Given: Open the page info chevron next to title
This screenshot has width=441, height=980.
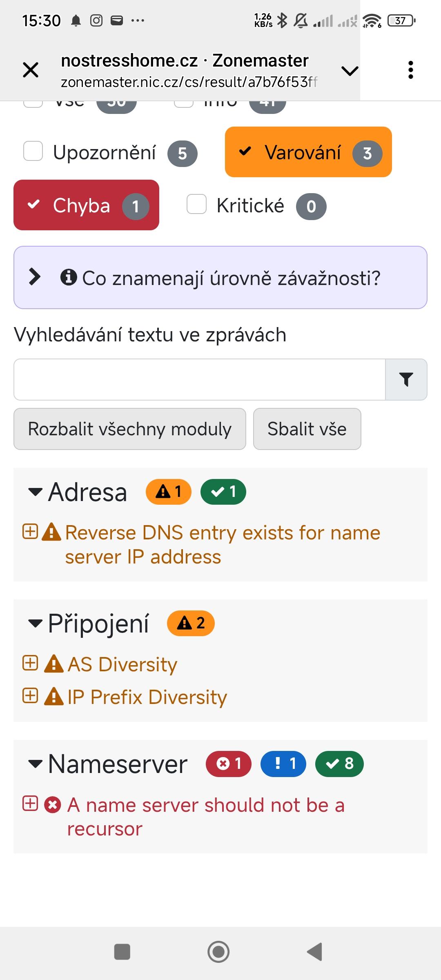Looking at the screenshot, I should (350, 71).
